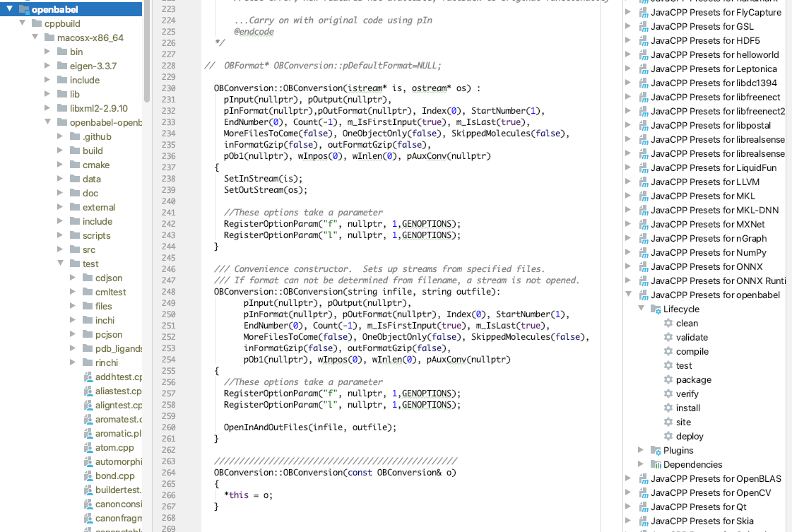
Task: Select JavaCPP Presets for Skia
Action: 702,521
